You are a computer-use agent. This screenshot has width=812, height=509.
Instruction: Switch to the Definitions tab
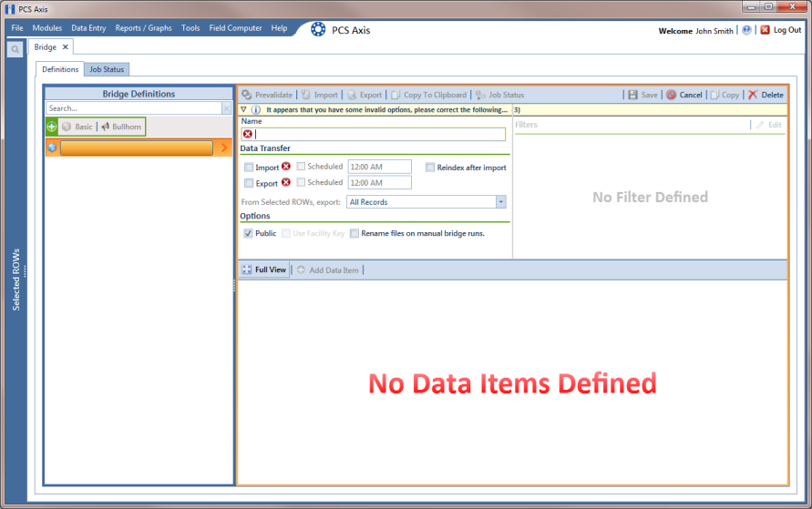pyautogui.click(x=60, y=69)
